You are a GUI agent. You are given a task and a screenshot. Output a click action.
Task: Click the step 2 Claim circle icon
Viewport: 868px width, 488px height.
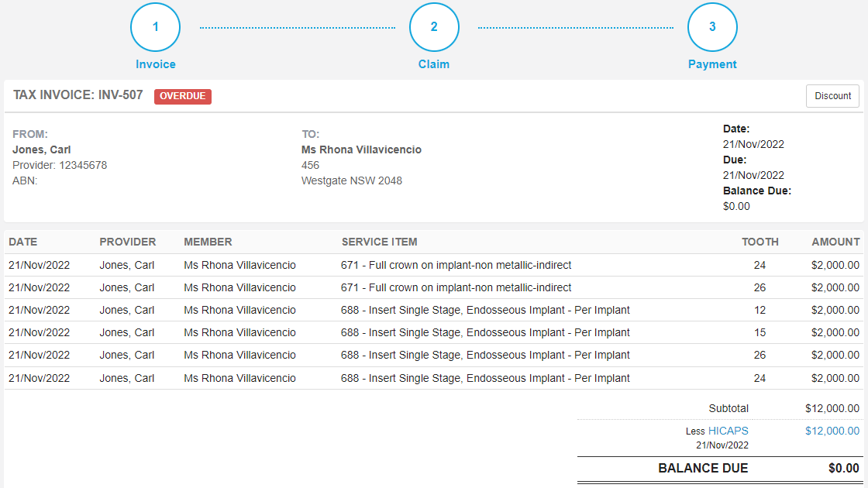[x=434, y=27]
